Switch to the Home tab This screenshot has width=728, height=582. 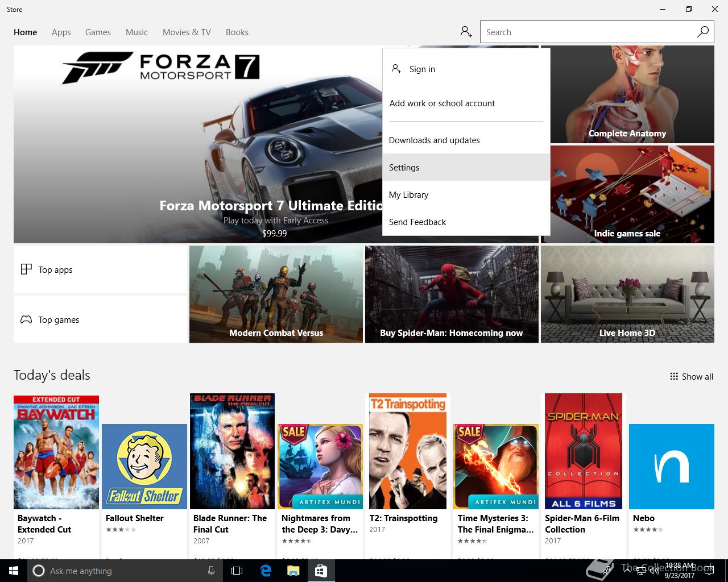[26, 32]
